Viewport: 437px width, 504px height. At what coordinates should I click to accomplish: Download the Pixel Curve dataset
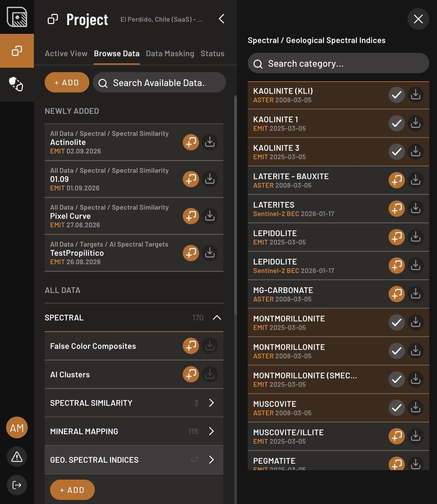click(x=210, y=216)
